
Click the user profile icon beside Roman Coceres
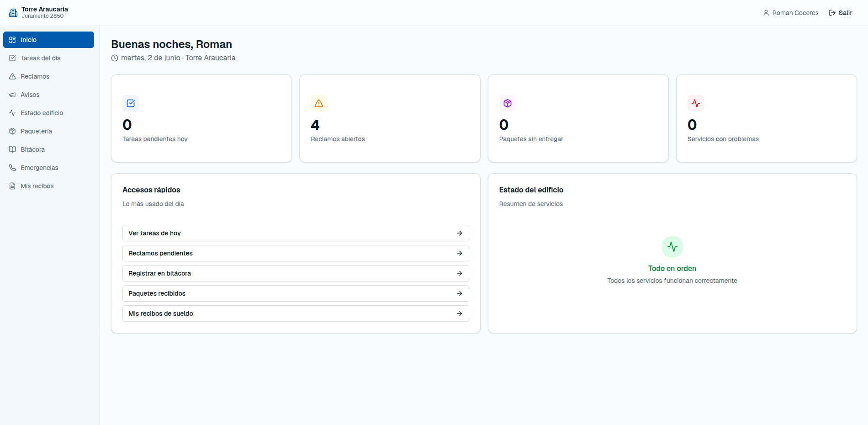pyautogui.click(x=766, y=13)
